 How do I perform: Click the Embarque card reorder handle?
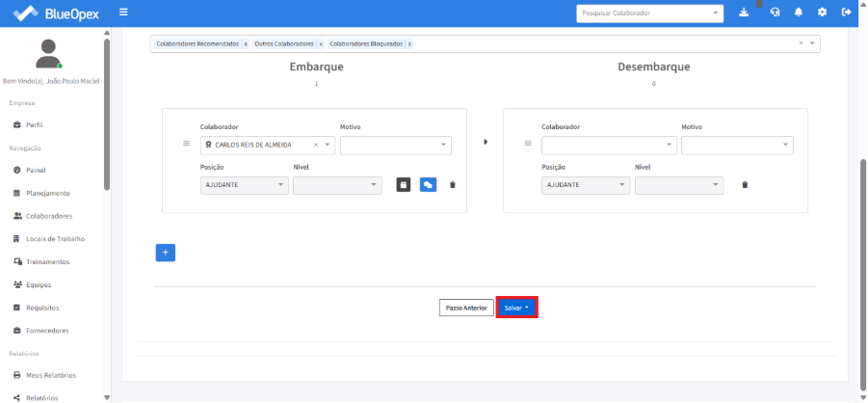[x=187, y=144]
